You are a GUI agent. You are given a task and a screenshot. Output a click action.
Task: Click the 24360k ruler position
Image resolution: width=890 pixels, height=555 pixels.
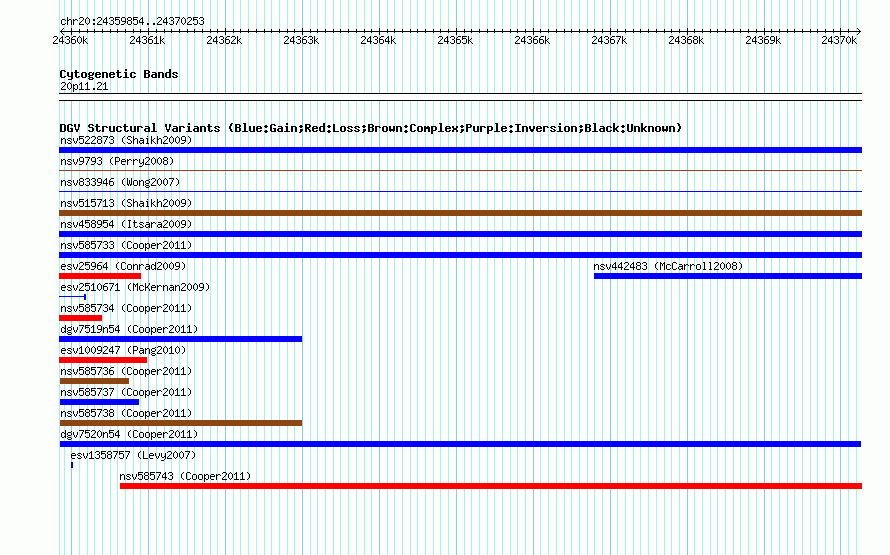point(70,40)
